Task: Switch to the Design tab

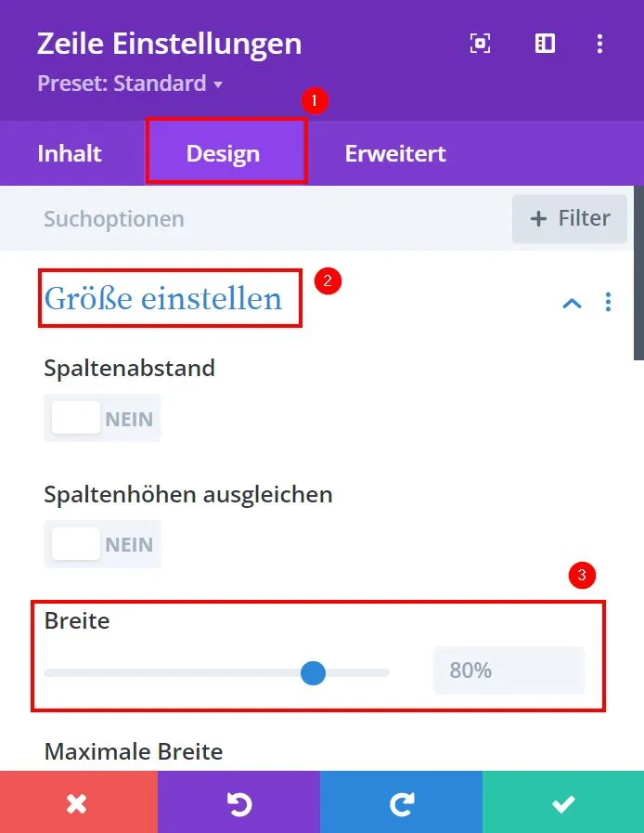Action: click(223, 153)
